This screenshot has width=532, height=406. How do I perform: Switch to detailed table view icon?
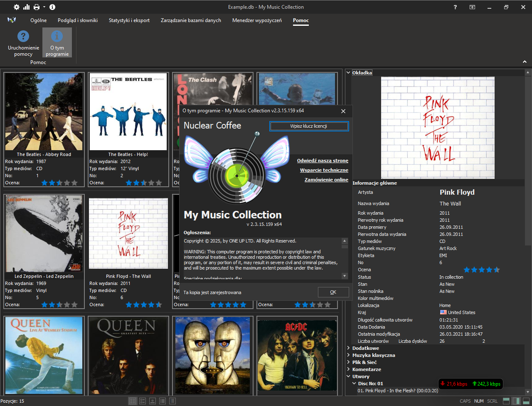tap(172, 401)
